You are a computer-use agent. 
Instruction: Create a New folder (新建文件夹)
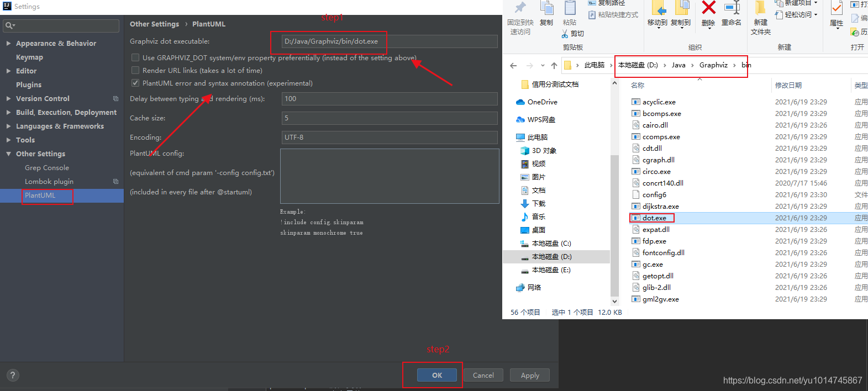761,18
